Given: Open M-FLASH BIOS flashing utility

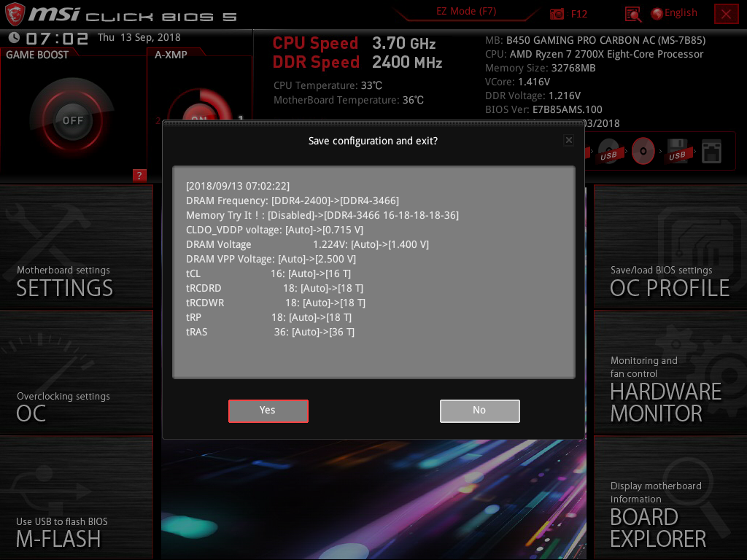Looking at the screenshot, I should coord(76,497).
